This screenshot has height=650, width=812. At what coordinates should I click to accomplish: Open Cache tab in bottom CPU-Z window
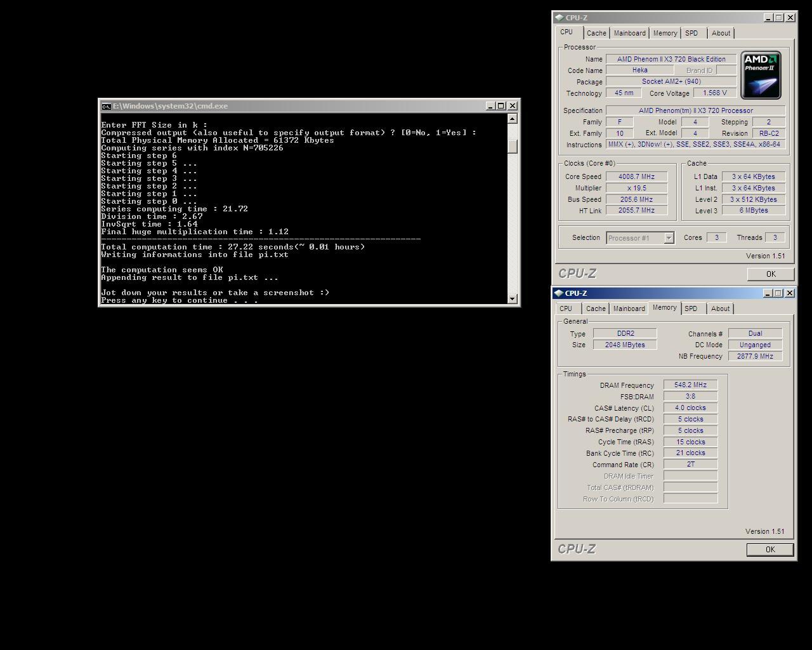[596, 308]
